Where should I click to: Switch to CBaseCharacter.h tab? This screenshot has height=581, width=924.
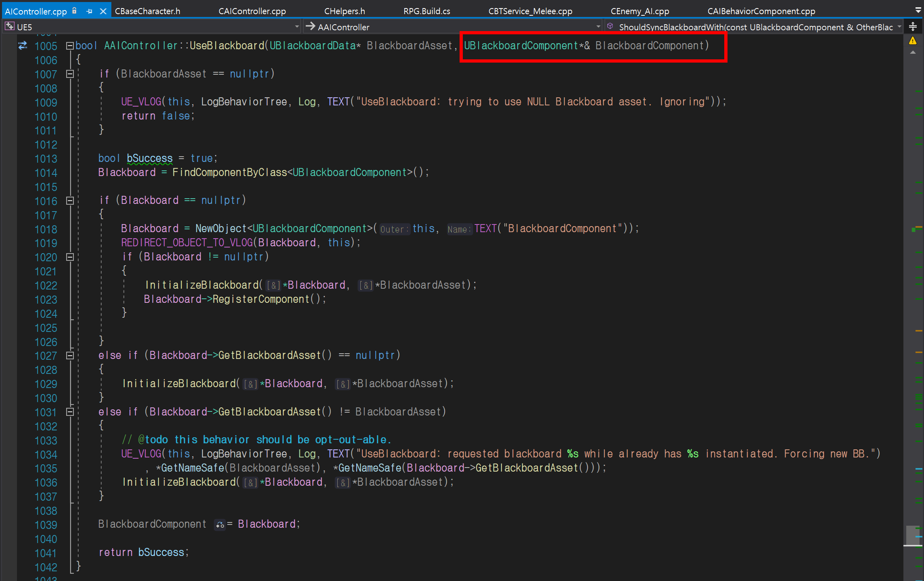tap(148, 11)
